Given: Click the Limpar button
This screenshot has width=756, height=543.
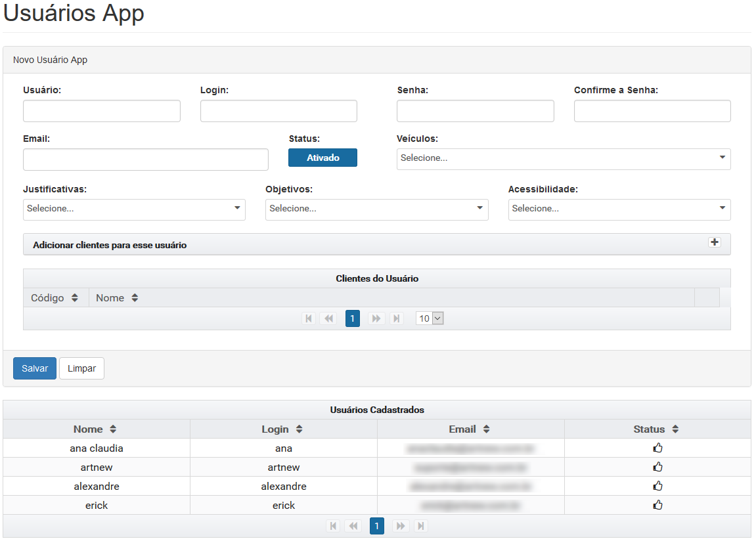Looking at the screenshot, I should tap(81, 368).
